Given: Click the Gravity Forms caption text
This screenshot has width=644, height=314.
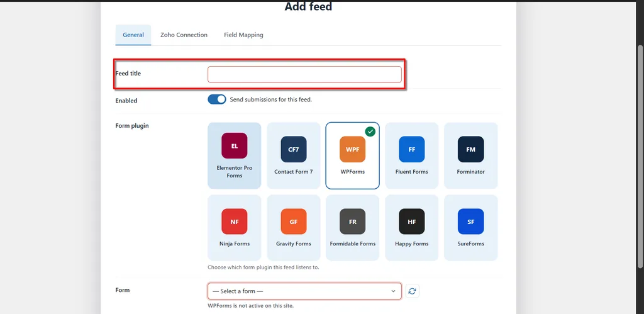Looking at the screenshot, I should click(293, 244).
